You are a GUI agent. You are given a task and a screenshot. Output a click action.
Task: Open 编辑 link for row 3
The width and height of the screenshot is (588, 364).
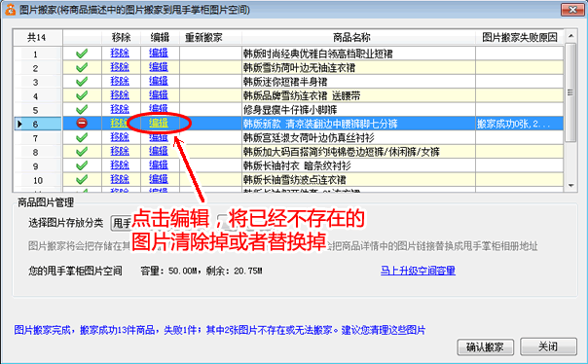click(159, 81)
